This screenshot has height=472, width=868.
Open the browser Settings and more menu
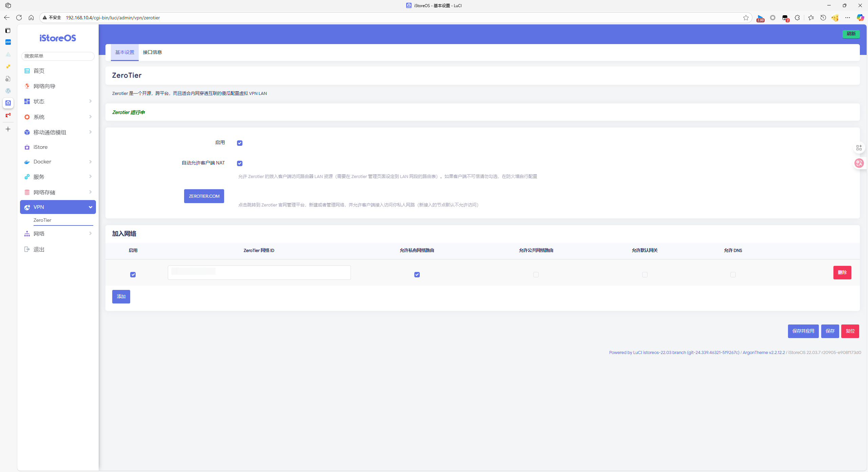click(x=848, y=18)
